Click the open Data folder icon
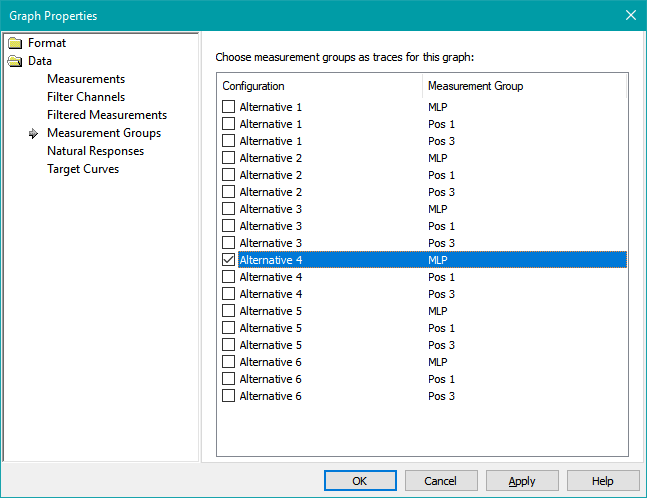 pos(15,61)
